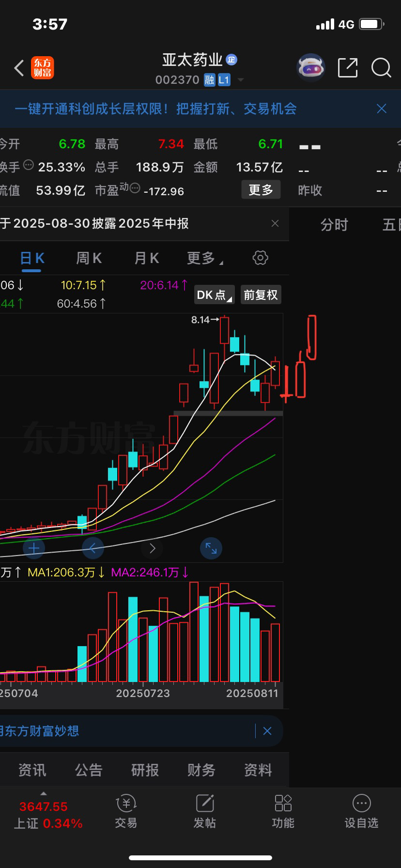
Task: Expand chart to fullscreen icon
Action: point(211,548)
